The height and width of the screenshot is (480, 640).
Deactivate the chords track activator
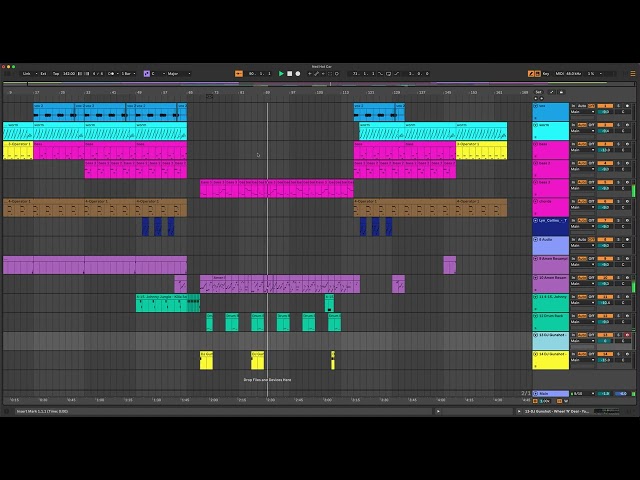pyautogui.click(x=605, y=201)
